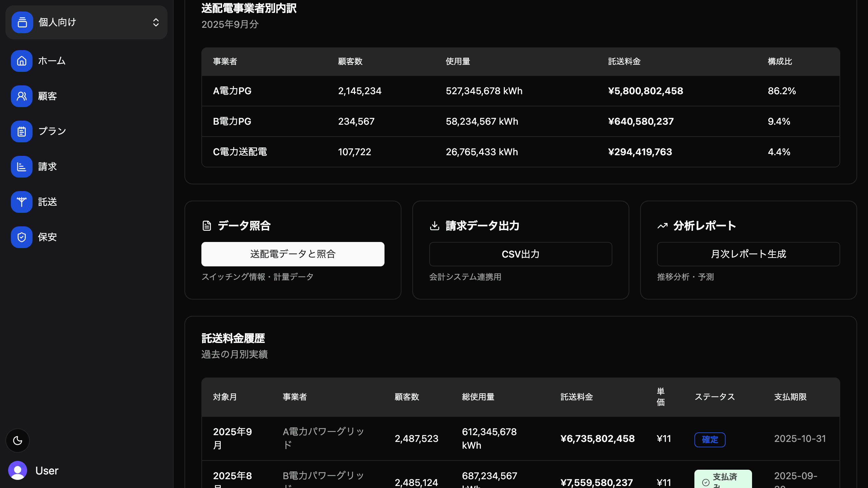Image resolution: width=868 pixels, height=488 pixels.
Task: Click the Home house icon in sidebar
Action: (22, 61)
